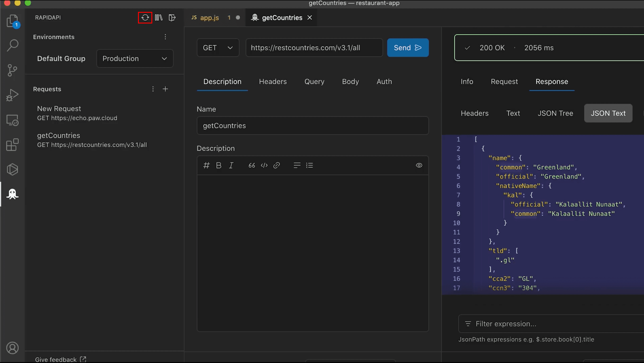The width and height of the screenshot is (644, 363).
Task: Open the Search view in activity bar
Action: coord(12,45)
